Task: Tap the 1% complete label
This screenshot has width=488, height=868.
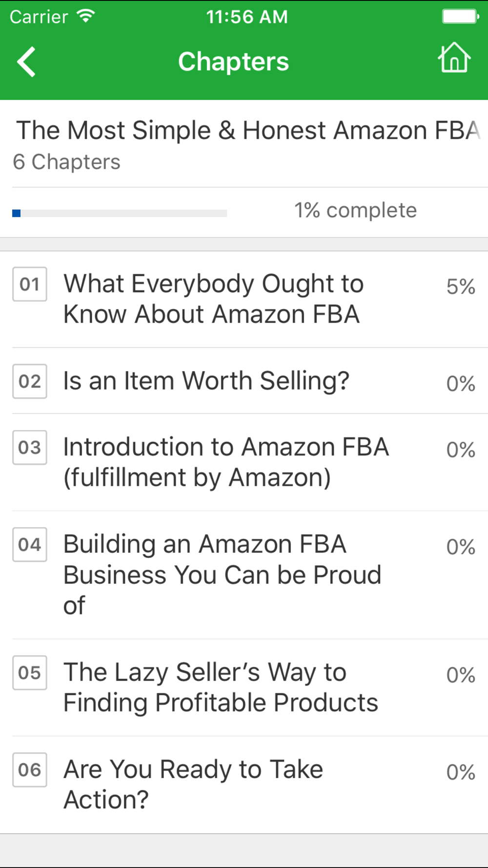Action: pyautogui.click(x=355, y=210)
